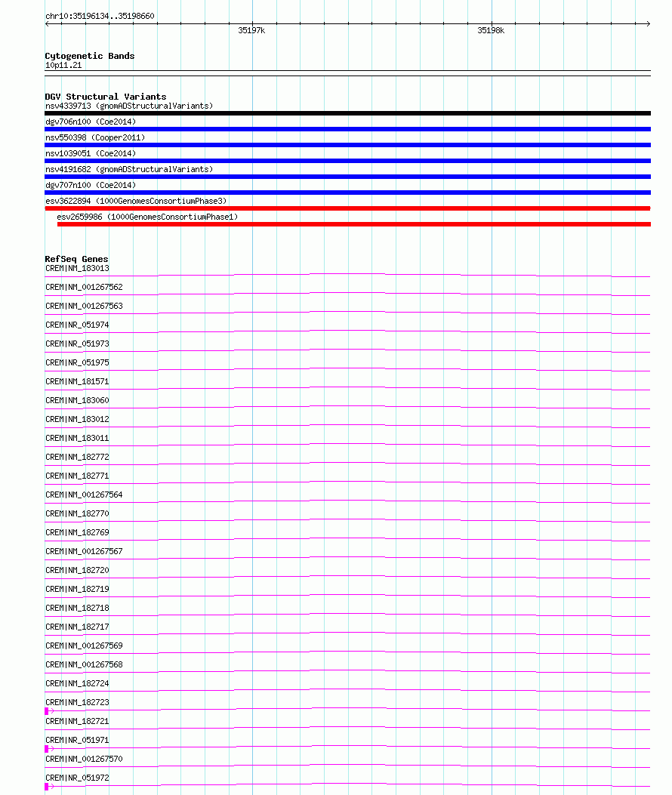Screen dimensions: 672x795
Task: Click the dgv706n100 (Coe2014) label
Action: (x=91, y=122)
